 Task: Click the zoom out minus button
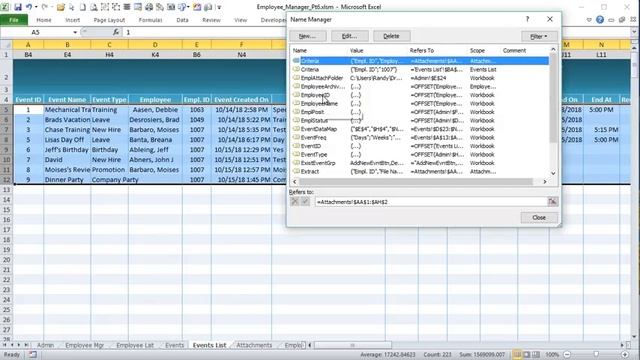tap(567, 355)
